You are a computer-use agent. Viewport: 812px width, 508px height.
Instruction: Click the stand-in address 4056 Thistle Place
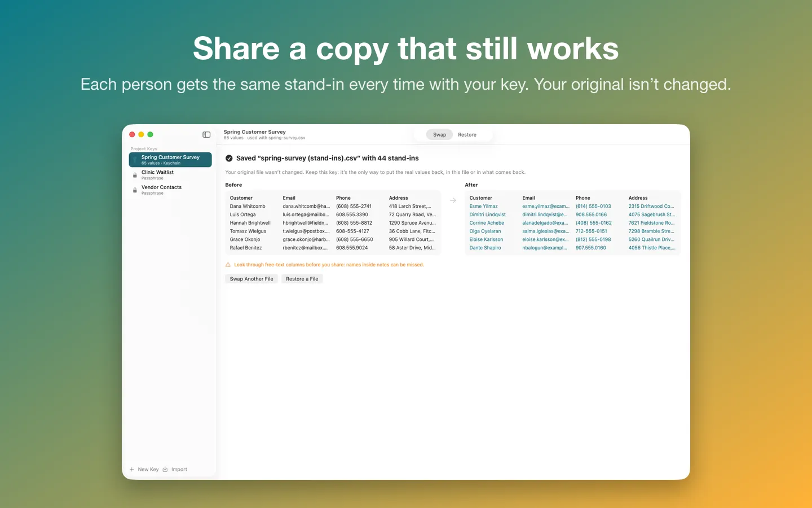[x=652, y=248]
